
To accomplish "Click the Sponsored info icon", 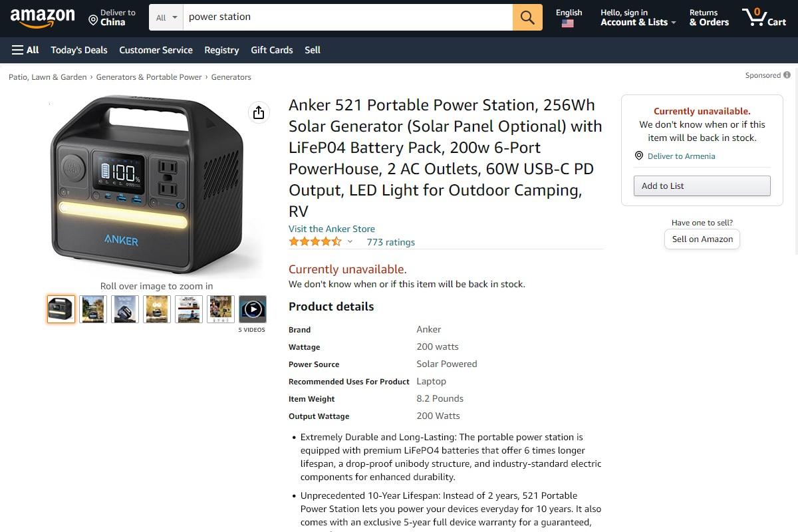I will [787, 75].
